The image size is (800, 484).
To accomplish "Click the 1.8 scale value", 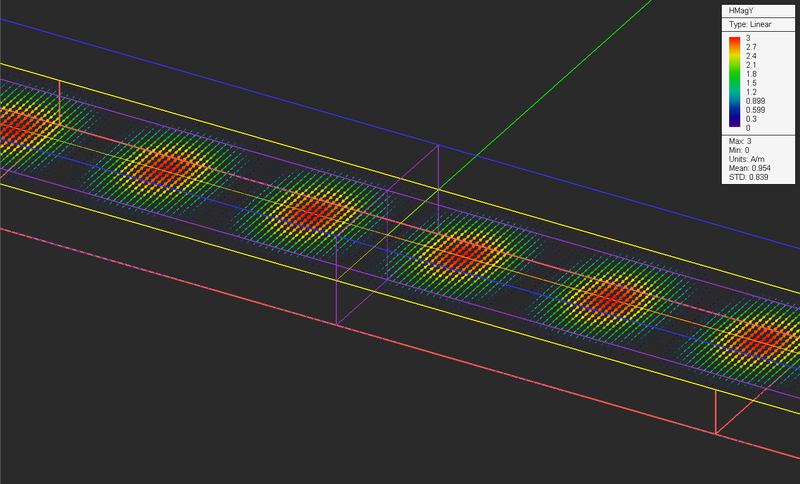I will (751, 74).
